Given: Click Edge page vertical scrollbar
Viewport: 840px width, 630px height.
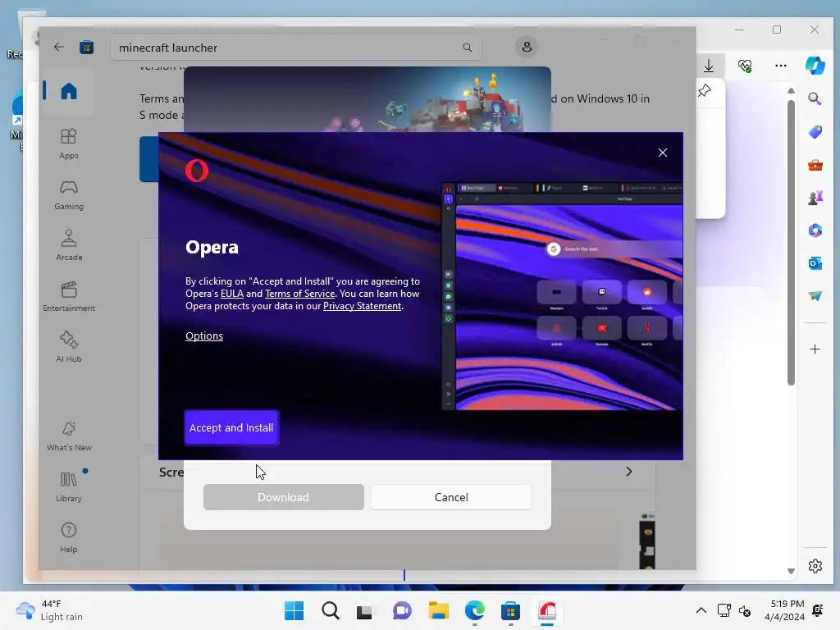Looking at the screenshot, I should pyautogui.click(x=791, y=243).
